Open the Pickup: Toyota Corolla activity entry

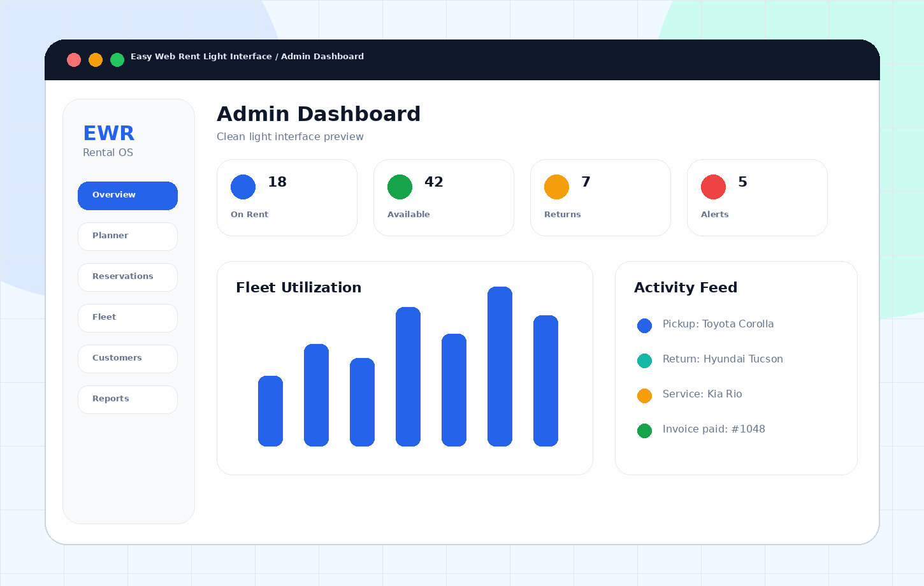[x=718, y=324]
